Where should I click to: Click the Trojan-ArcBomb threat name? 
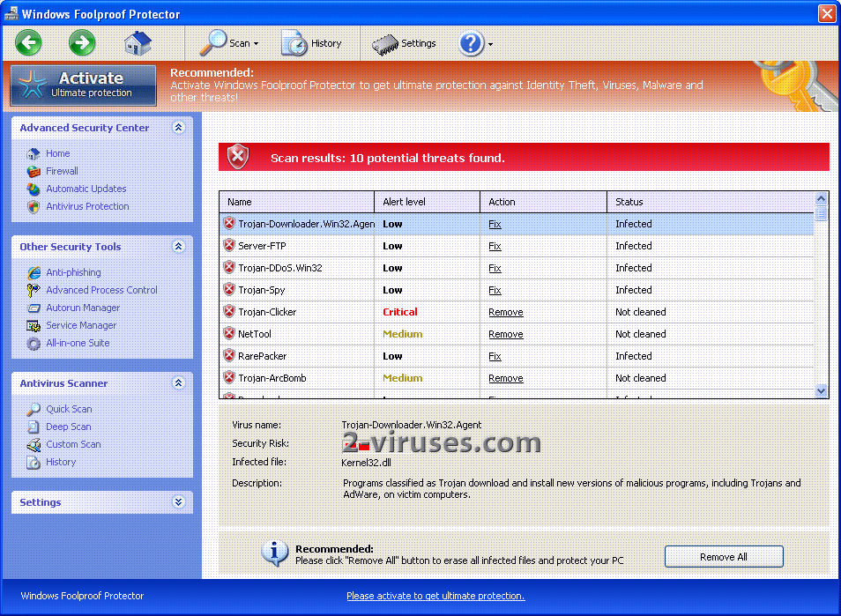(272, 378)
